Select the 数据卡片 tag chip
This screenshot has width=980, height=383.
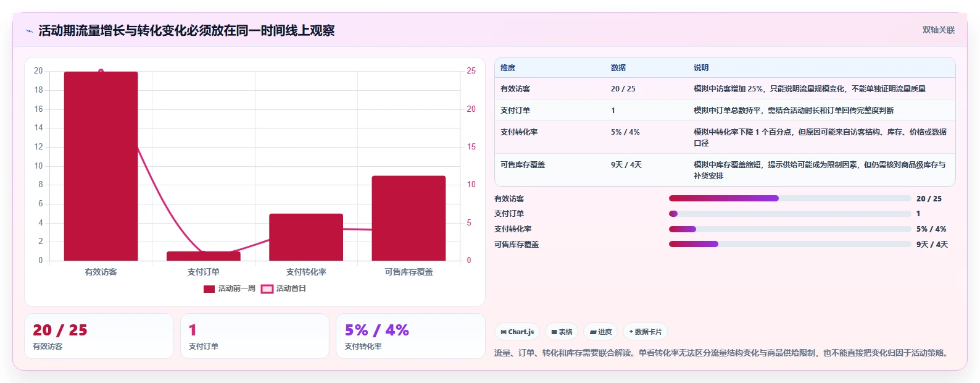click(646, 332)
